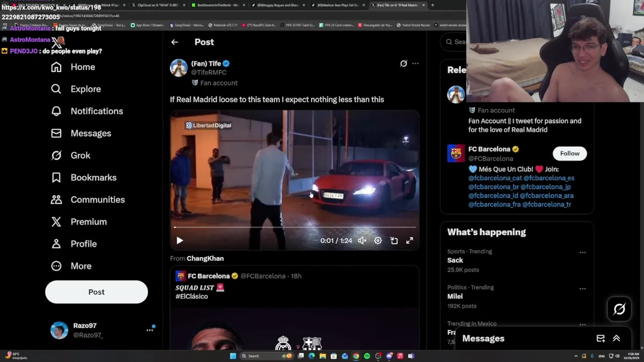Compose new message in Messages drawer

point(601,338)
